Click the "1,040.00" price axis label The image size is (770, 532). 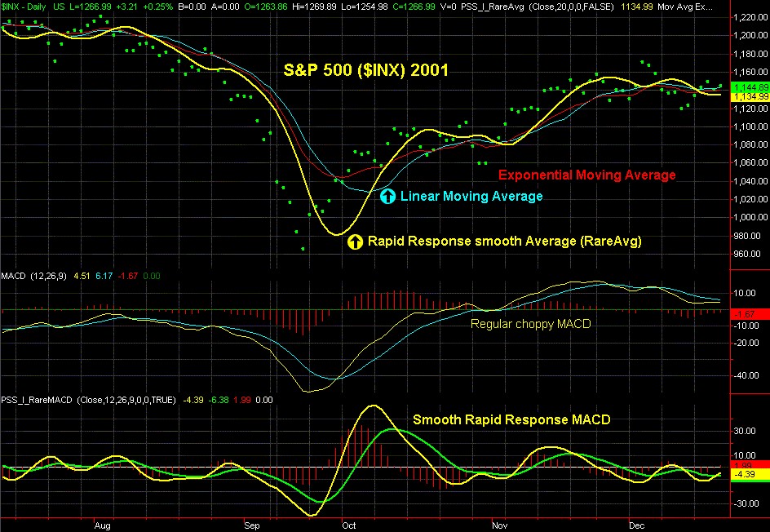[750, 181]
